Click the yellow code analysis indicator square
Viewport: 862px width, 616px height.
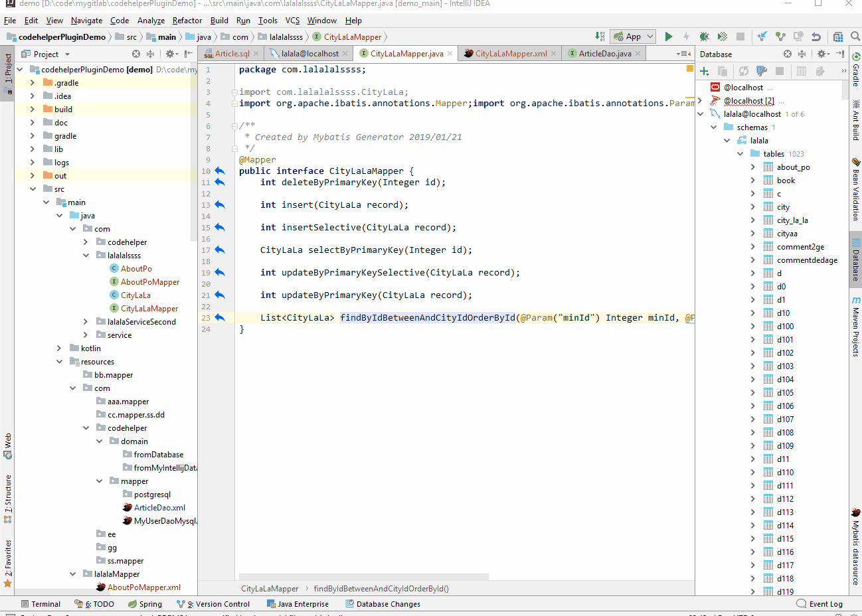689,68
